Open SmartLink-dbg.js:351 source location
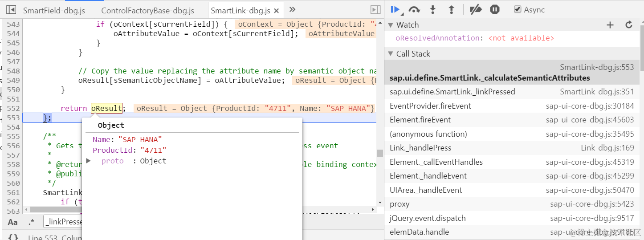The width and height of the screenshot is (644, 240). pos(597,92)
